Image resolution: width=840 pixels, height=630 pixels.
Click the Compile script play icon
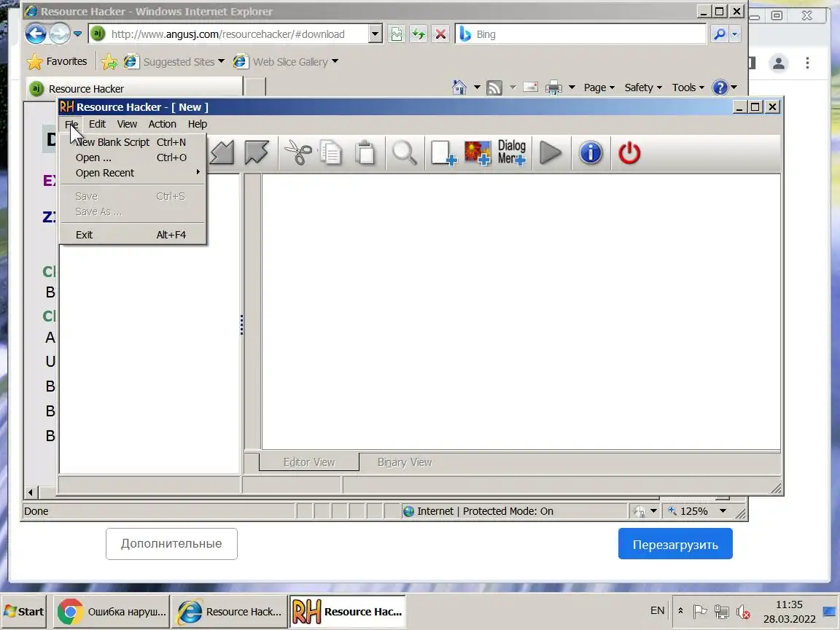pos(551,152)
